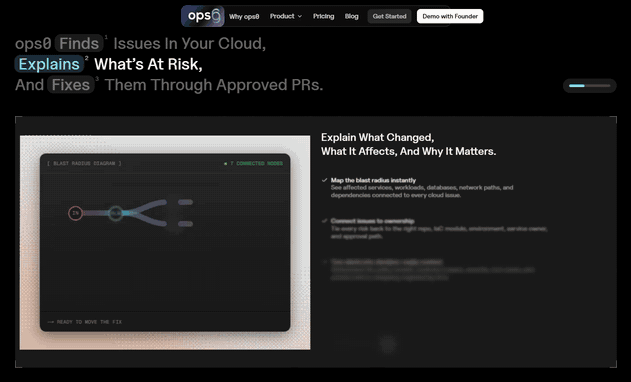The width and height of the screenshot is (631, 382).
Task: Select the Finds step in the headline
Action: [79, 43]
